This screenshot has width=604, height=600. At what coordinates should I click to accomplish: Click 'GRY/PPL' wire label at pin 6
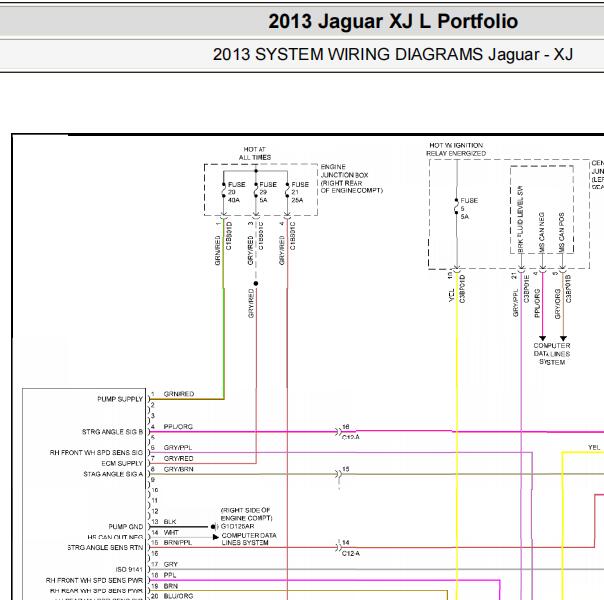[178, 447]
